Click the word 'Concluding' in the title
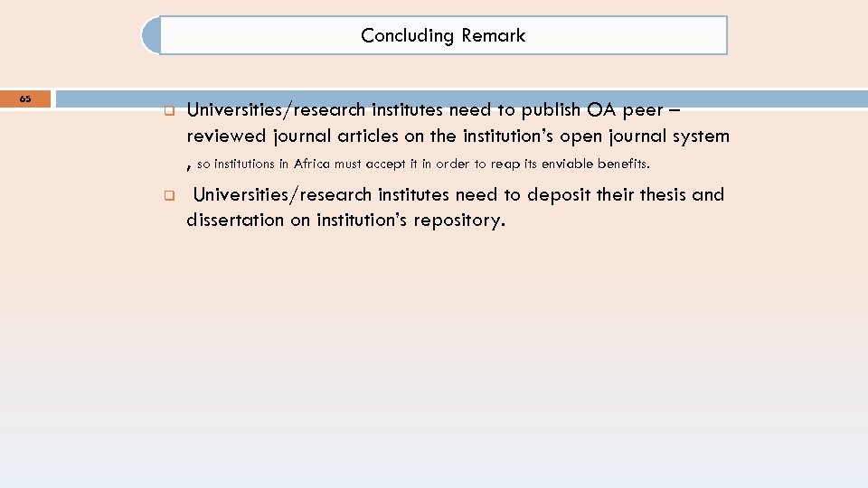This screenshot has width=868, height=488. click(406, 36)
